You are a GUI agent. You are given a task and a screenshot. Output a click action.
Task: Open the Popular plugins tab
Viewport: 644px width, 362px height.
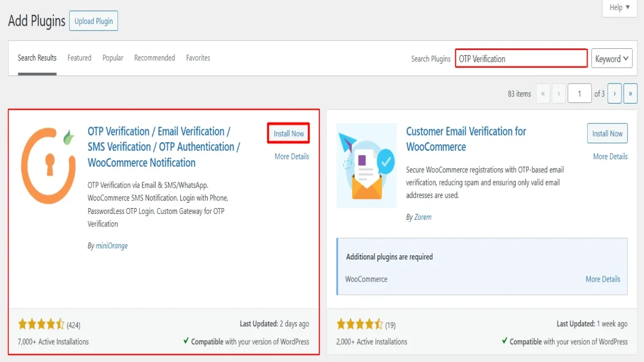click(113, 58)
